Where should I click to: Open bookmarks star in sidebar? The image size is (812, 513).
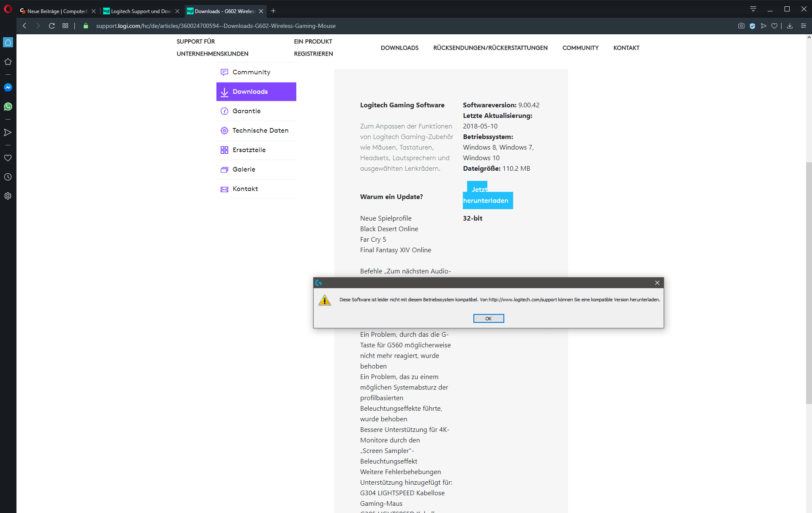tap(8, 62)
